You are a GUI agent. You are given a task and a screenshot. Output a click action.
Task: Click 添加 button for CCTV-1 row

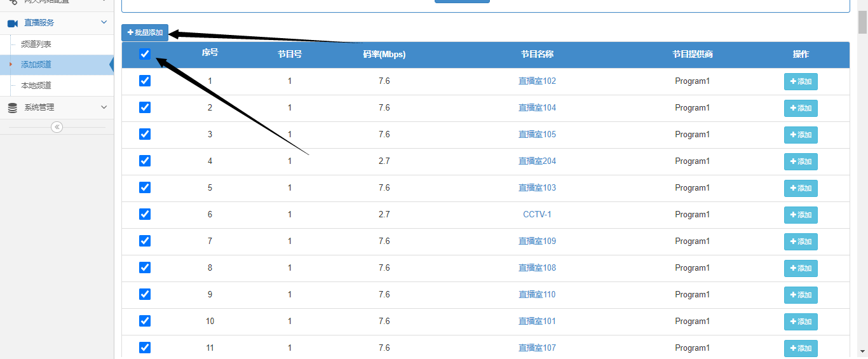point(801,215)
